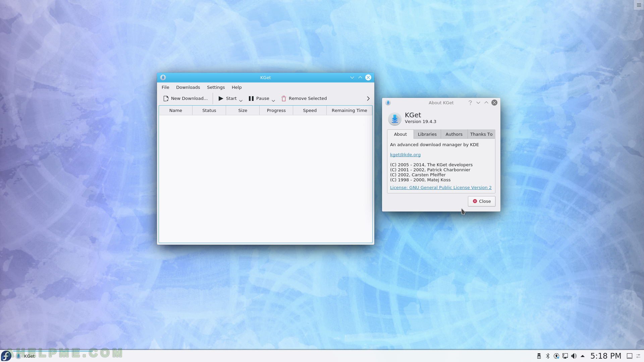Start downloads with the play button
Viewport: 644px width, 362px height.
click(227, 99)
